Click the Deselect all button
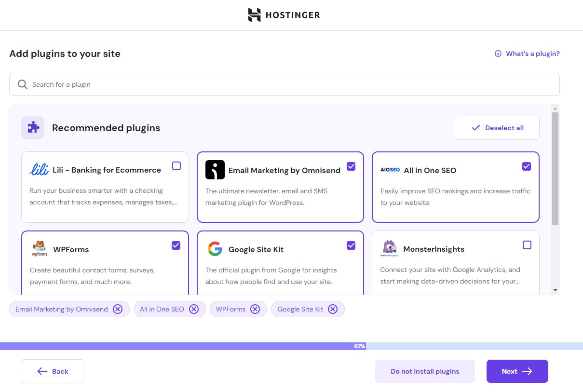 [x=497, y=128]
